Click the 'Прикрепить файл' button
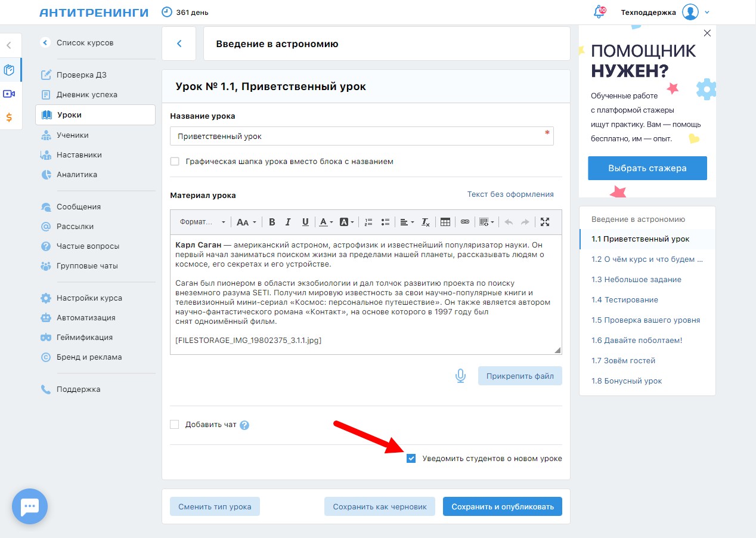This screenshot has width=756, height=538. click(x=520, y=376)
